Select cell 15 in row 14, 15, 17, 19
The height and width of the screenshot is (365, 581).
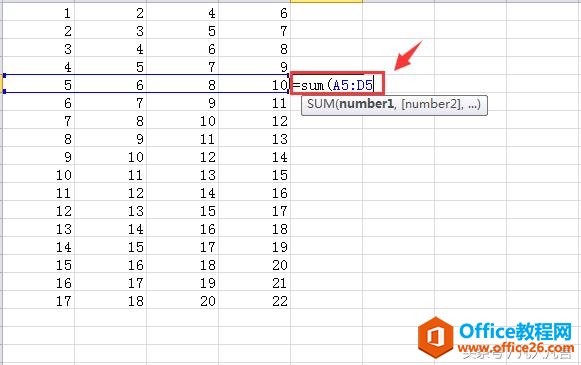[x=110, y=246]
